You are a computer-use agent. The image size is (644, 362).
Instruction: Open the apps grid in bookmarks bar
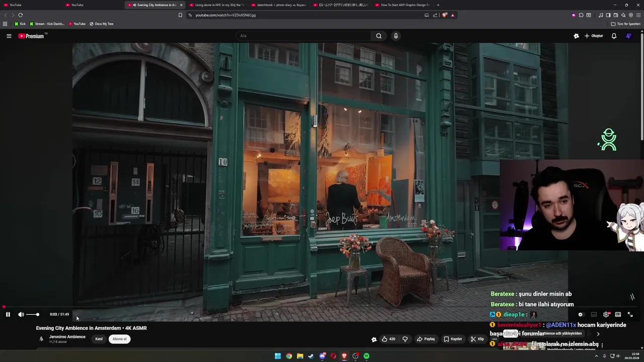coord(5,24)
